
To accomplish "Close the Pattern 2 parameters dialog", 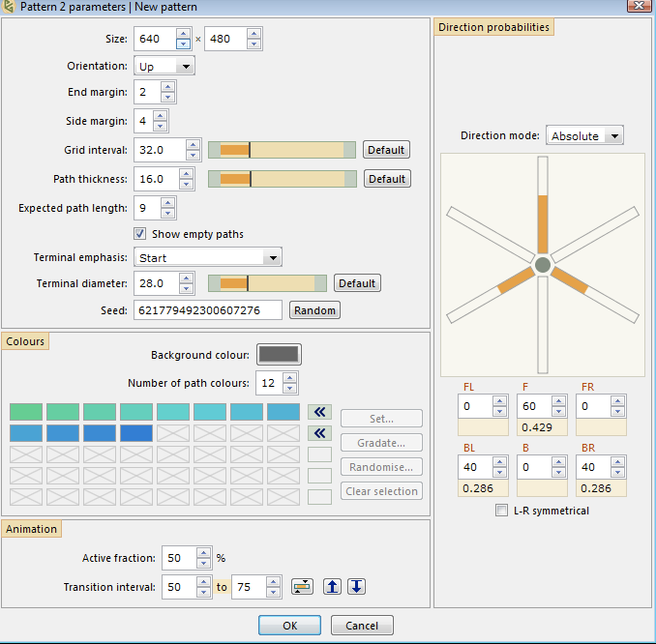I will tap(639, 6).
